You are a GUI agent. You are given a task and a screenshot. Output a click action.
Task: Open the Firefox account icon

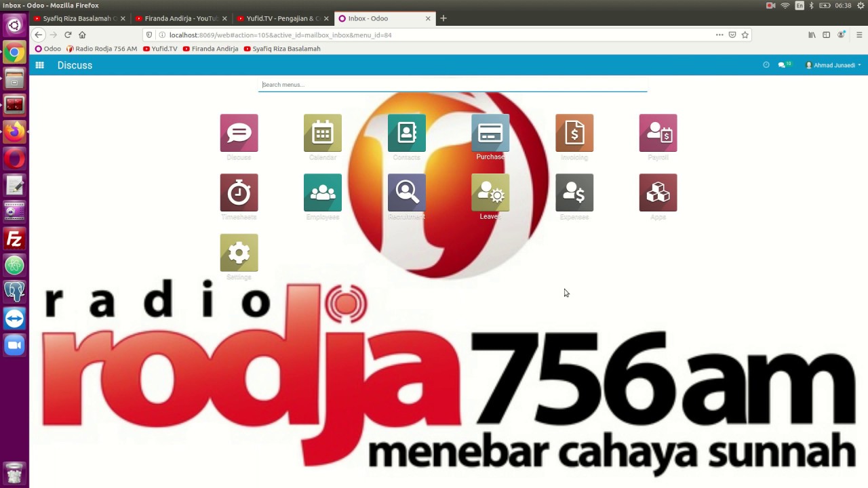(x=842, y=35)
